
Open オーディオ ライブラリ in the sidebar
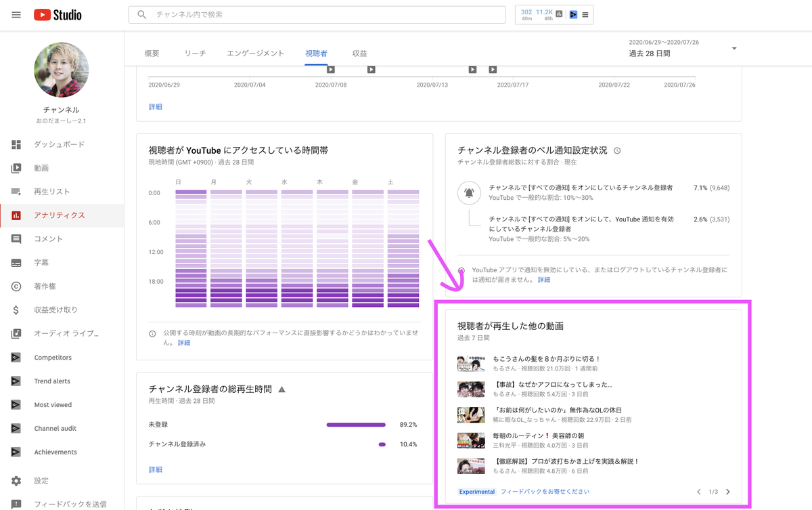(62, 334)
